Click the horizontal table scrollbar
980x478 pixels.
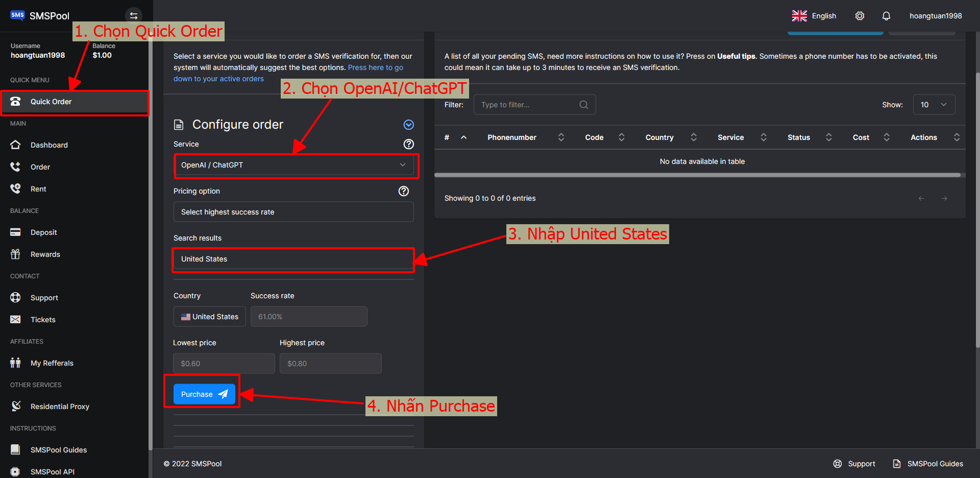click(x=697, y=175)
